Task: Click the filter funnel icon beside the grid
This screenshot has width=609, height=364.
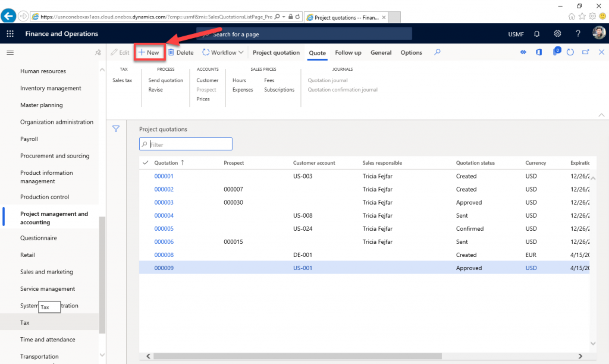Action: click(x=116, y=128)
